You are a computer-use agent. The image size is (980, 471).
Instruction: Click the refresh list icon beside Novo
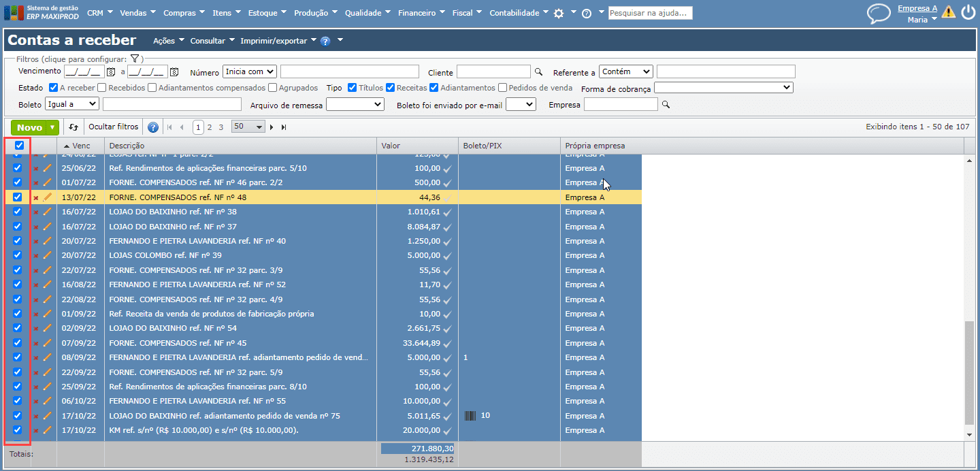coord(73,127)
